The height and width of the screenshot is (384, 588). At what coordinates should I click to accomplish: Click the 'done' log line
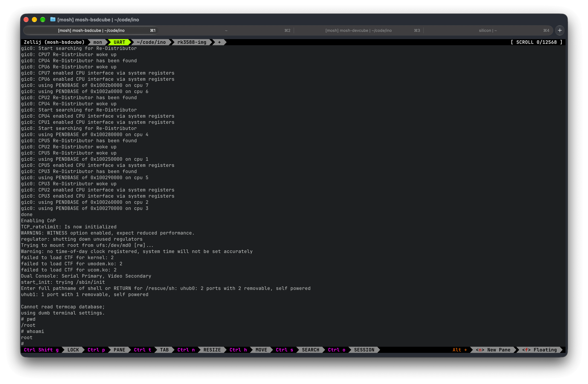coord(27,214)
